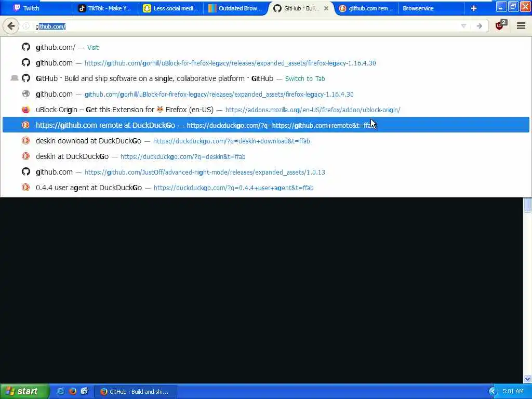Select 0.4.4 user agent at DuckDuckGo suggestion
Image resolution: width=532 pixels, height=399 pixels.
tap(265, 188)
